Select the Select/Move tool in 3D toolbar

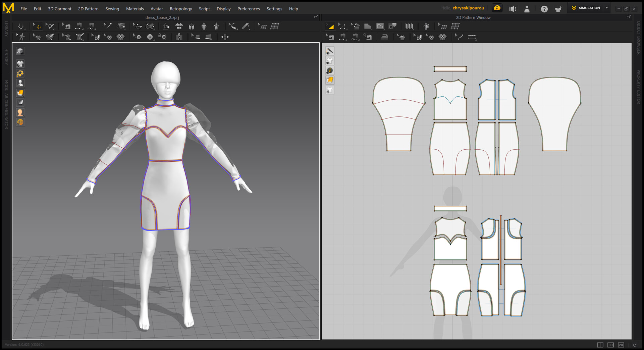37,27
